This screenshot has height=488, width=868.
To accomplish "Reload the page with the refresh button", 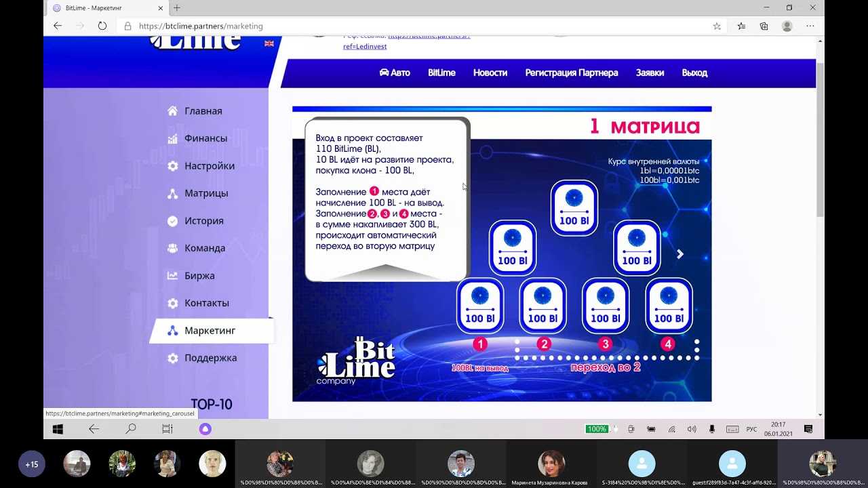I will point(102,26).
